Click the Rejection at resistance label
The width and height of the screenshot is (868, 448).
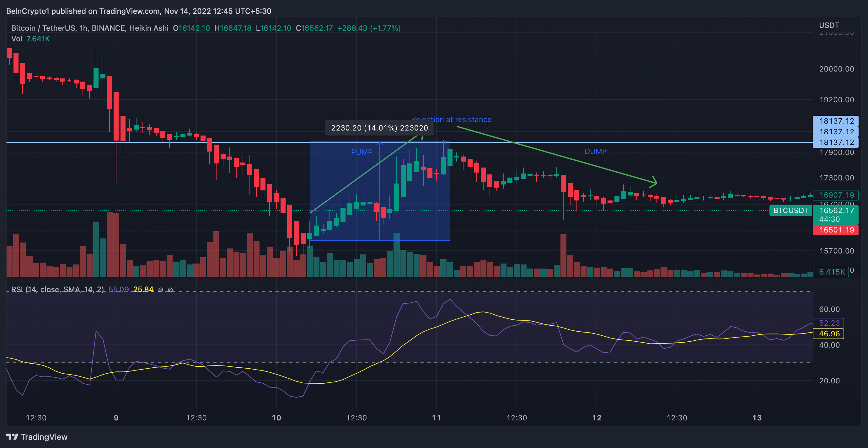coord(452,120)
